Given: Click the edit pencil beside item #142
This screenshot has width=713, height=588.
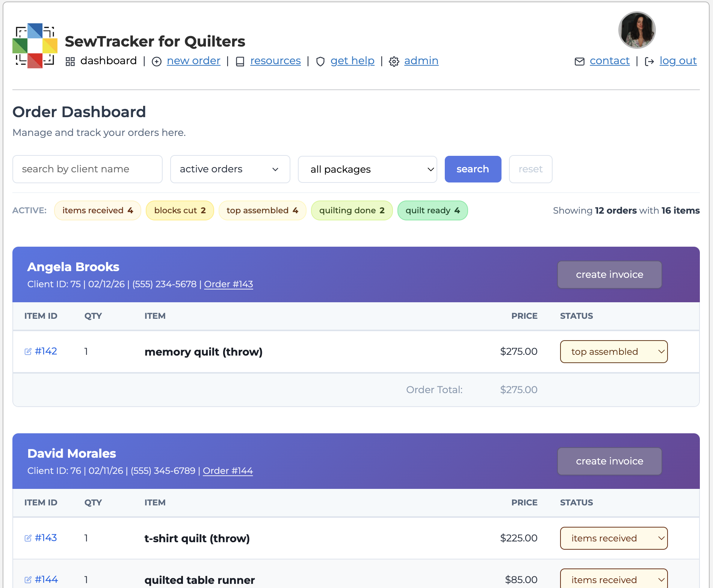Looking at the screenshot, I should [x=28, y=351].
